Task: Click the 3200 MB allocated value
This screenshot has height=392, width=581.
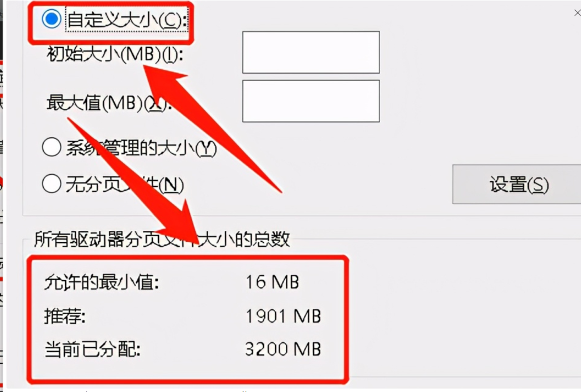Action: point(283,349)
